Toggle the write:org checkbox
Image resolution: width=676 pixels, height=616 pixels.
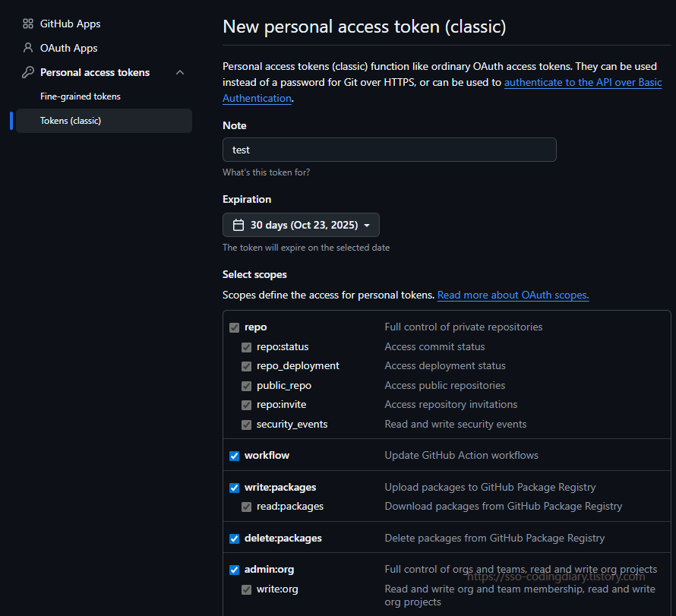coord(246,589)
